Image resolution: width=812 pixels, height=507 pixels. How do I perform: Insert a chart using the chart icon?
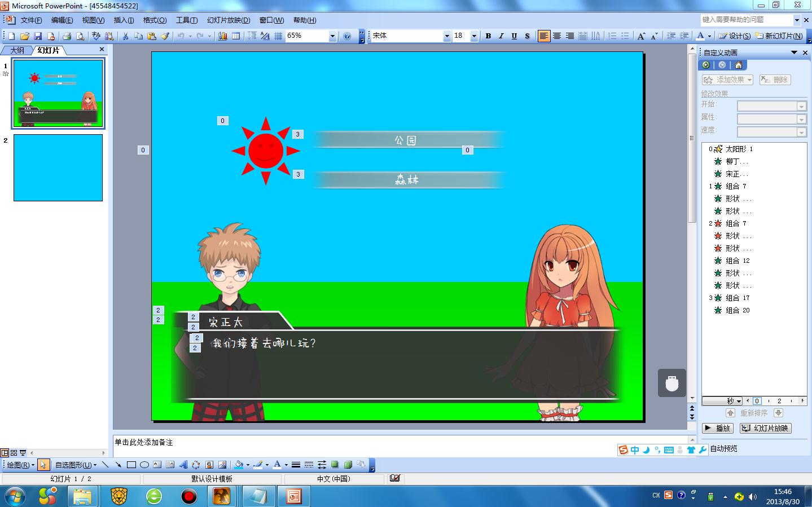[x=223, y=36]
